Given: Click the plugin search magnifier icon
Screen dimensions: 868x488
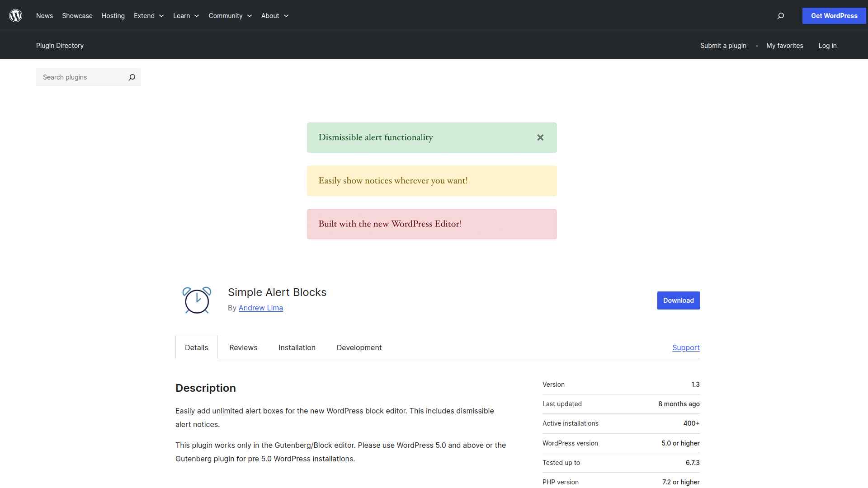Looking at the screenshot, I should 132,77.
